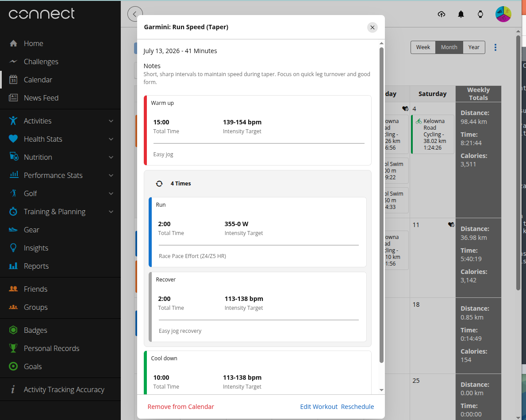Click the Race Pace Effort note

tap(192, 256)
